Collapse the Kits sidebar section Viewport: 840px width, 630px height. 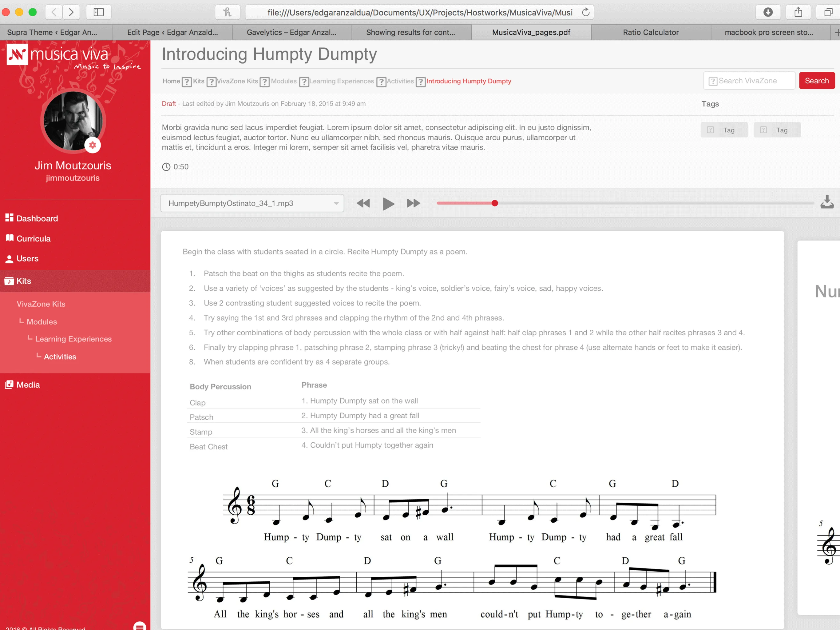[x=24, y=281]
